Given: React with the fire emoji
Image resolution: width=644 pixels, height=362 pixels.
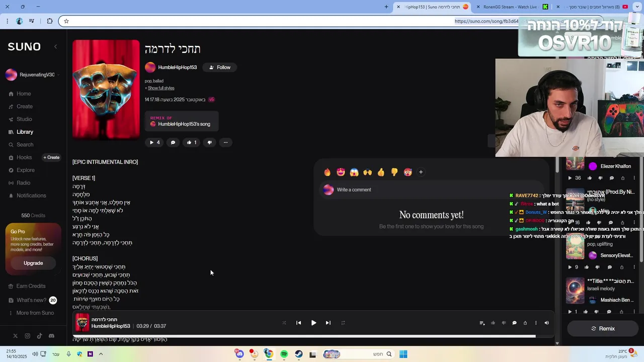Looking at the screenshot, I should (x=328, y=172).
